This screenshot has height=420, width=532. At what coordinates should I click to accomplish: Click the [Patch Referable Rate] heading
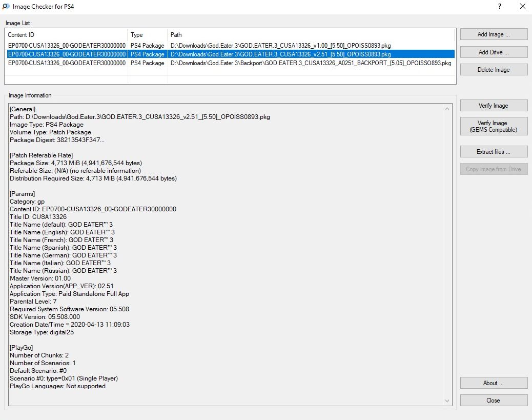[x=41, y=155]
